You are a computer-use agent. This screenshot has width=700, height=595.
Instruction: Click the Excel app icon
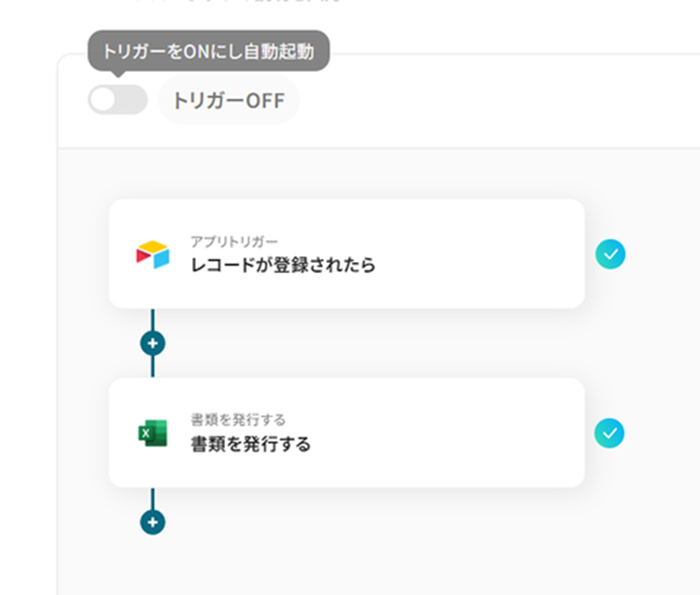[153, 433]
